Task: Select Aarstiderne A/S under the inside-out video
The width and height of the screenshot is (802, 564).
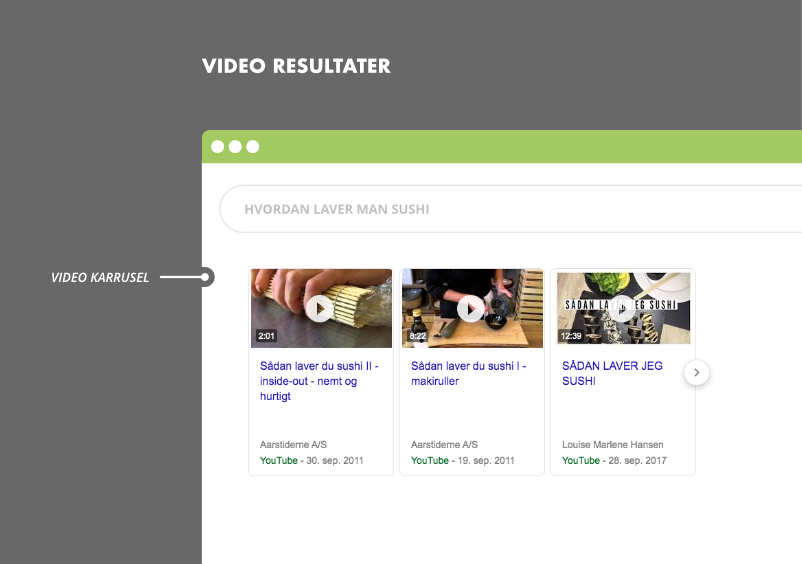Action: coord(293,444)
